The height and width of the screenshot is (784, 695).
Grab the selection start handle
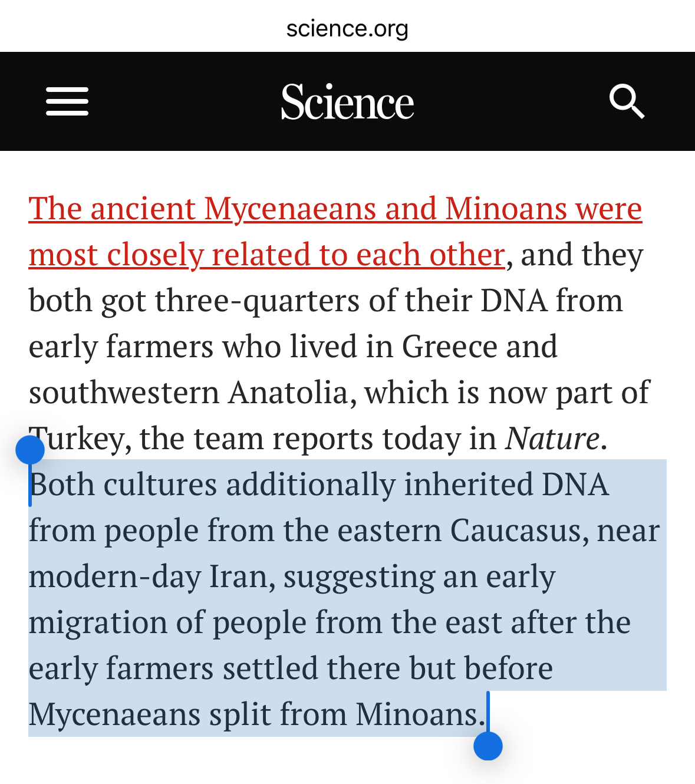point(30,451)
